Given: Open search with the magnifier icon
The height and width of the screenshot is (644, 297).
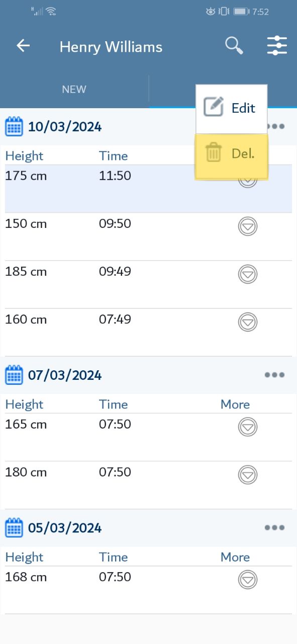Looking at the screenshot, I should pos(234,45).
